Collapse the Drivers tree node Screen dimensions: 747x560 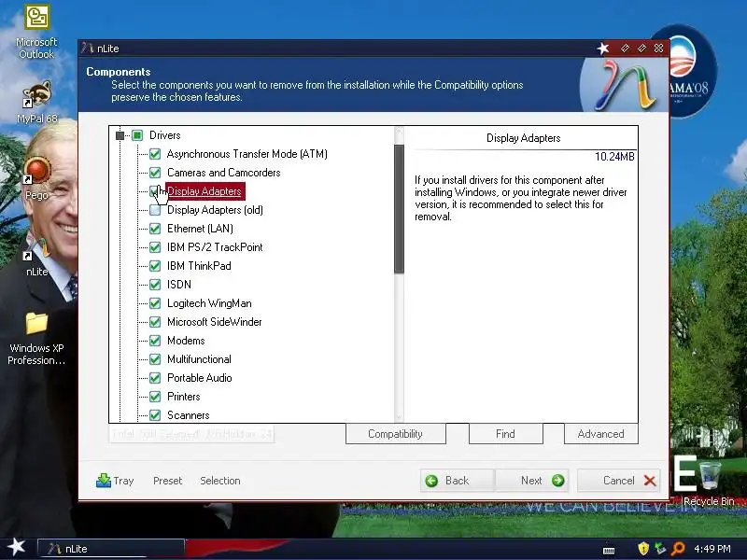tap(120, 135)
